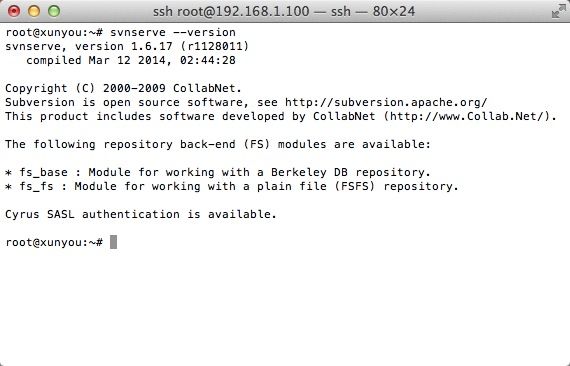Toggle full screen with the arrows icon
The height and width of the screenshot is (366, 570).
pyautogui.click(x=558, y=11)
